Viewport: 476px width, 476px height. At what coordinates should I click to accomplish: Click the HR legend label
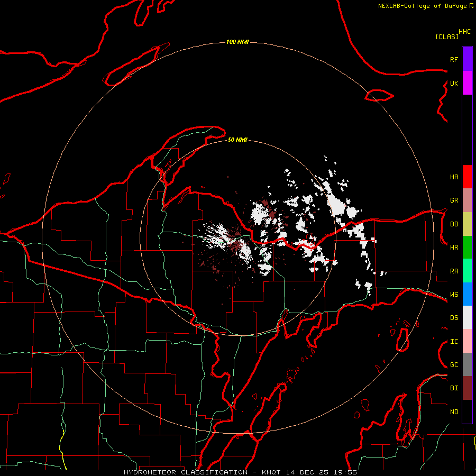pyautogui.click(x=454, y=248)
